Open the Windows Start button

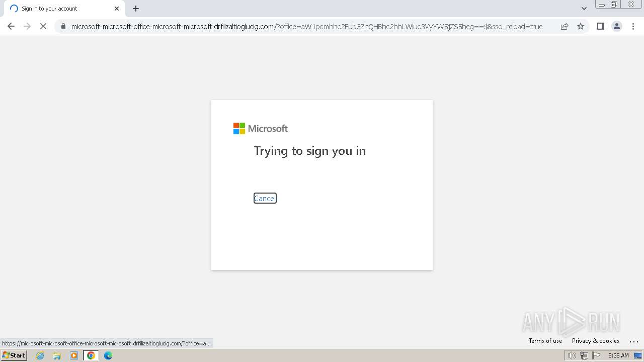pos(14,355)
